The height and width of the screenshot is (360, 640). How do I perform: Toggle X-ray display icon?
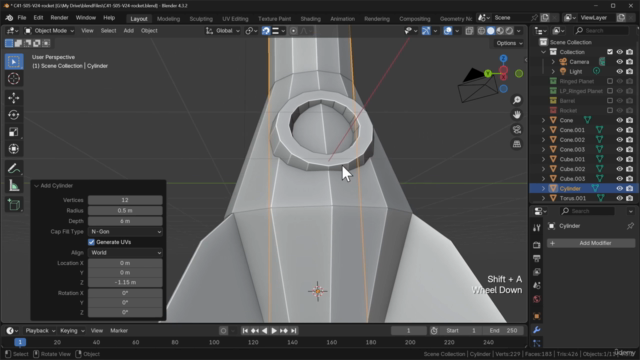click(469, 31)
